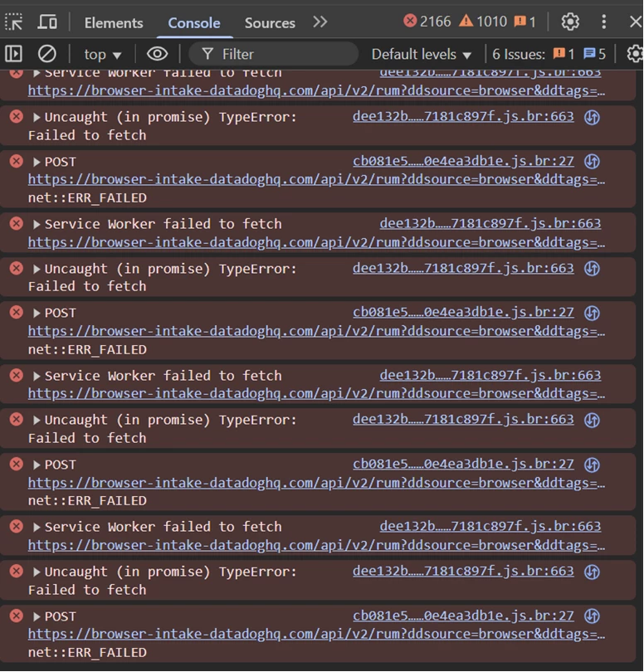Open console settings gear on filter bar
Image resolution: width=644 pixels, height=672 pixels.
click(635, 54)
